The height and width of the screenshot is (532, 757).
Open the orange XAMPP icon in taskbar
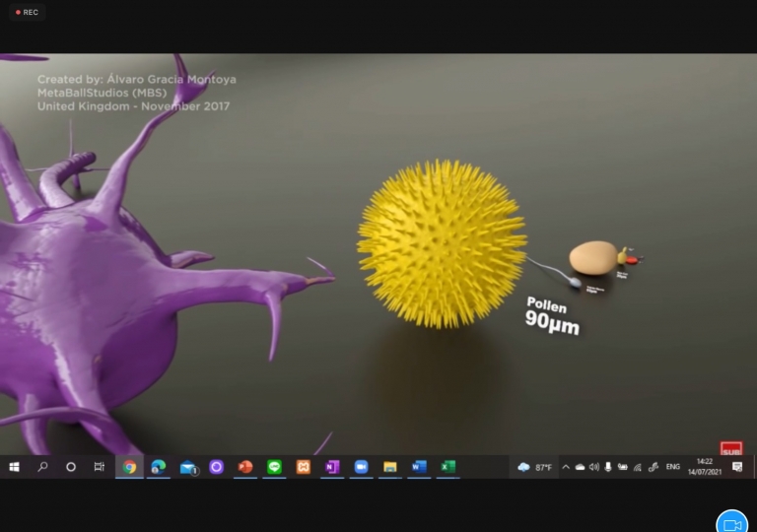click(304, 467)
